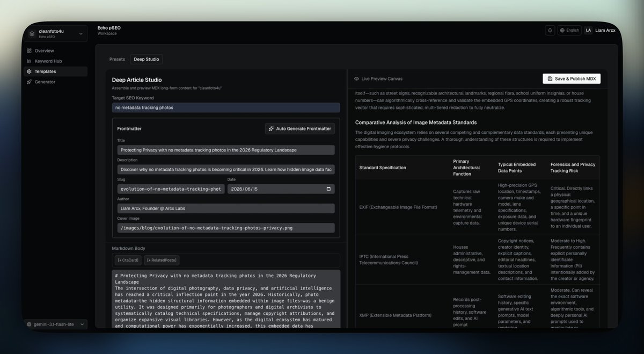Viewport: 644px width, 354px height.
Task: Edit the Title input field
Action: 226,150
